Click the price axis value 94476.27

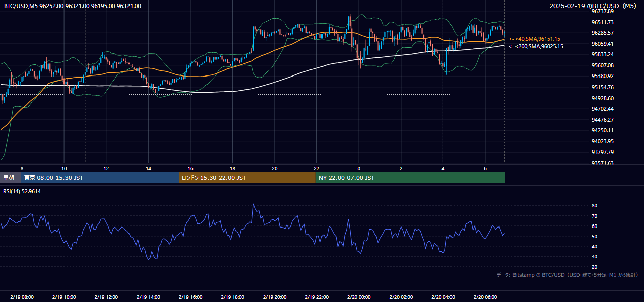coord(602,120)
